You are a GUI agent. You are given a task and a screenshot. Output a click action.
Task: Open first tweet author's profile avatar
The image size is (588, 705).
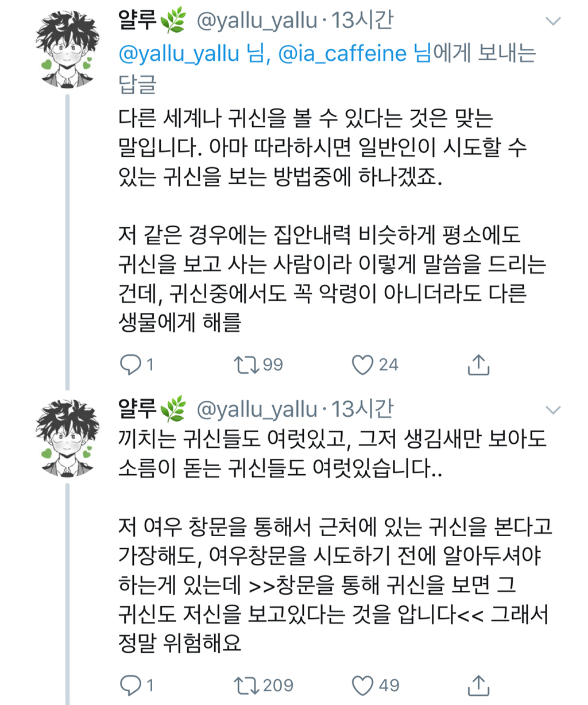(x=64, y=50)
